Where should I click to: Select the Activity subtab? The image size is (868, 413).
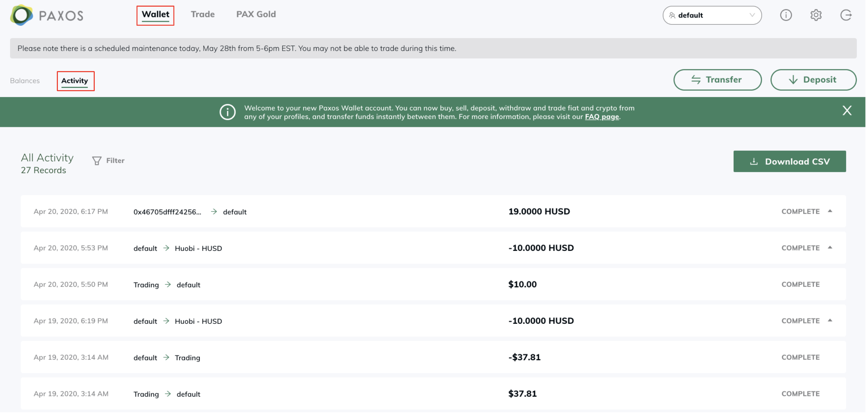[x=75, y=81]
